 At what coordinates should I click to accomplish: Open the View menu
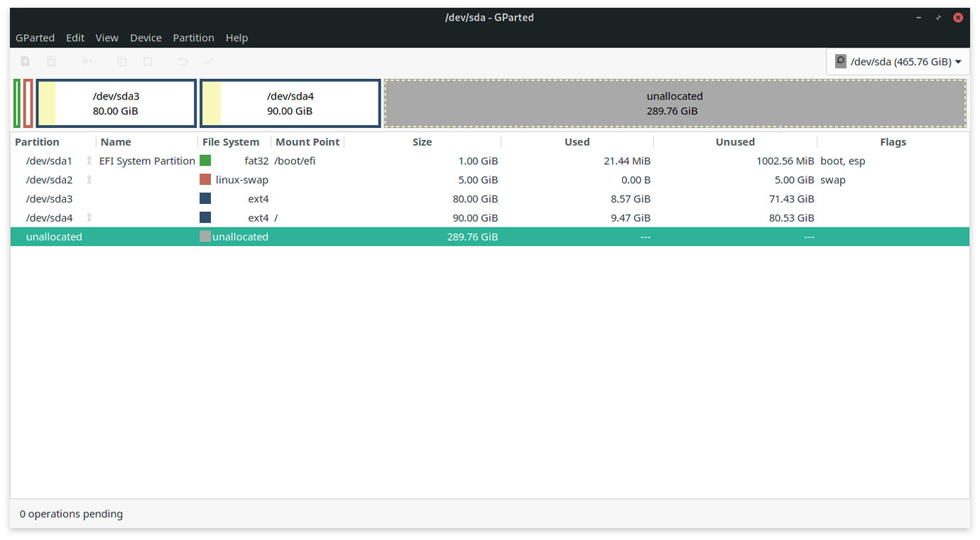[107, 38]
